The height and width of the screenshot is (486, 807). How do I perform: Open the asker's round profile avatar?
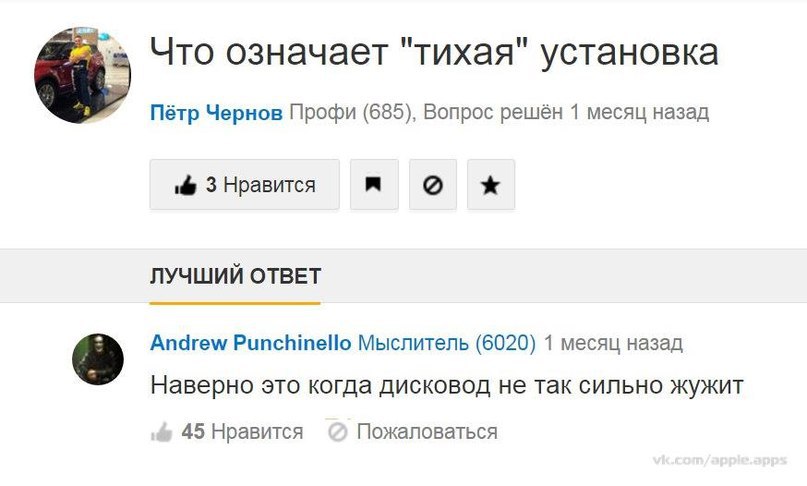click(83, 76)
